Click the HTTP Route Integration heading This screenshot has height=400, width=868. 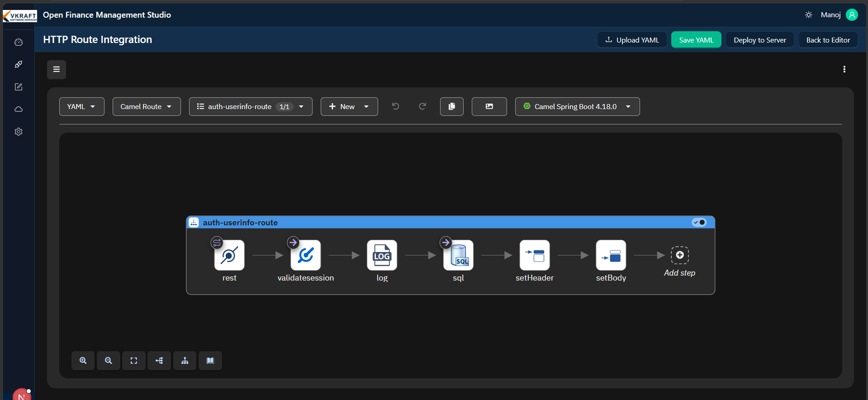[x=98, y=39]
